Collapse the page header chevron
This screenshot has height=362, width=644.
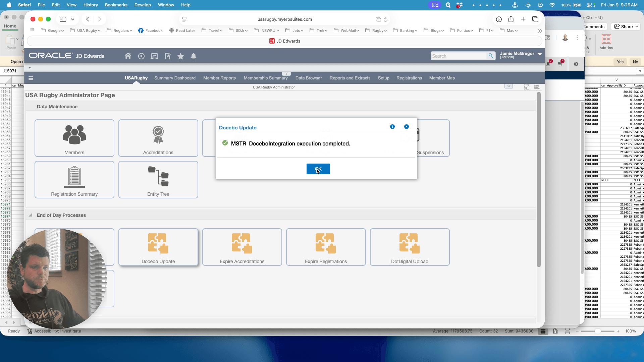508,86
